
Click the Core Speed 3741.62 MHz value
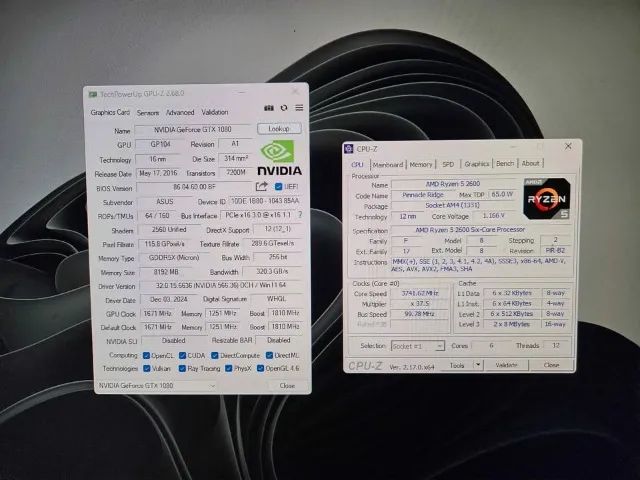[x=420, y=293]
